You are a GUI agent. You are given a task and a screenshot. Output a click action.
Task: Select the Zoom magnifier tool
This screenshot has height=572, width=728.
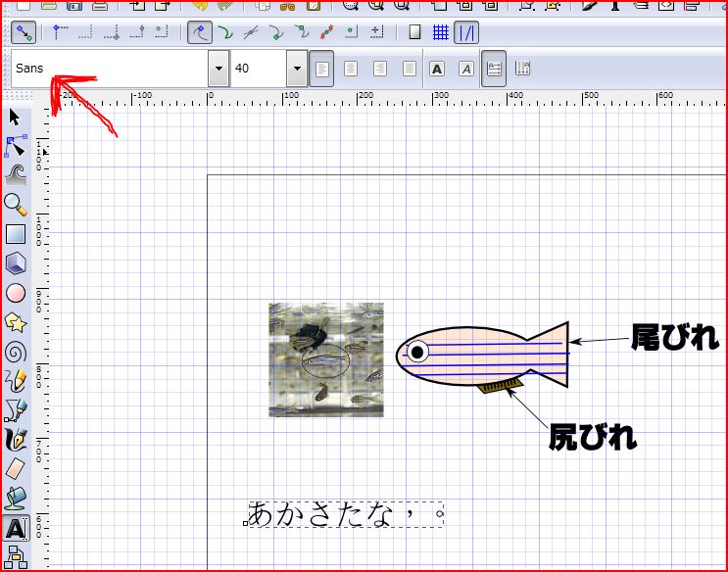[16, 205]
